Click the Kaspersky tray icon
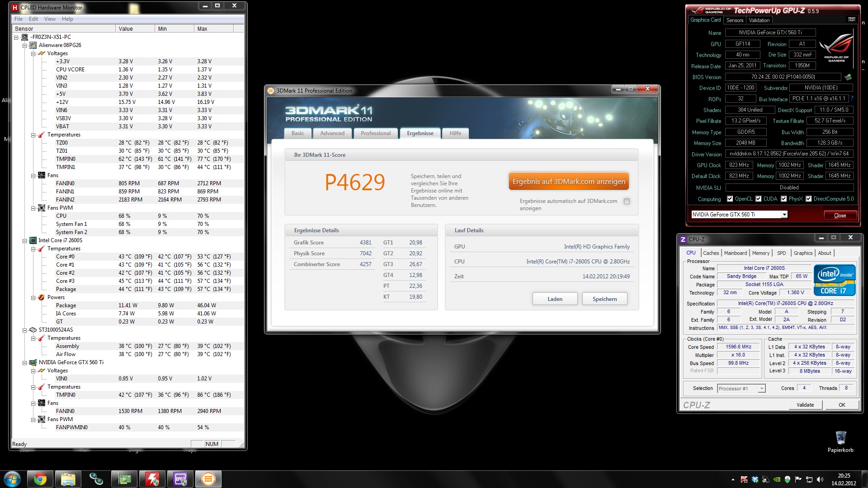Image resolution: width=868 pixels, height=488 pixels. tap(744, 479)
